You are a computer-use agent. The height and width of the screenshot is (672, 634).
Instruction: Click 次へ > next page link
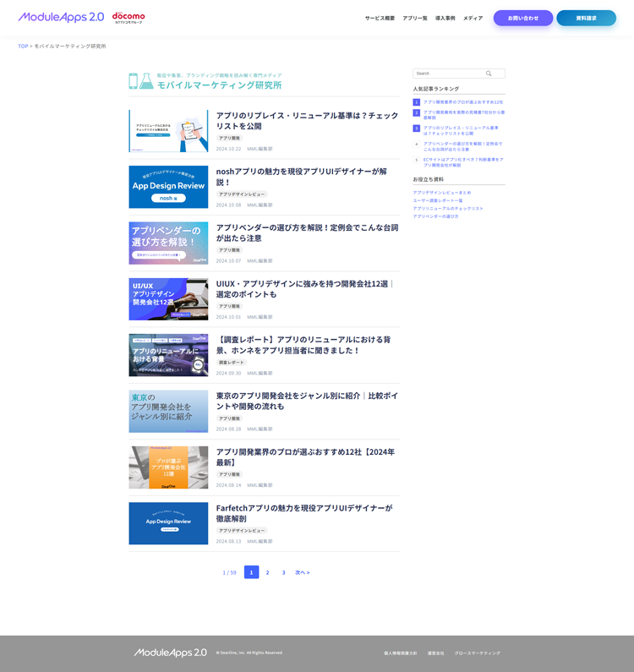pyautogui.click(x=303, y=572)
